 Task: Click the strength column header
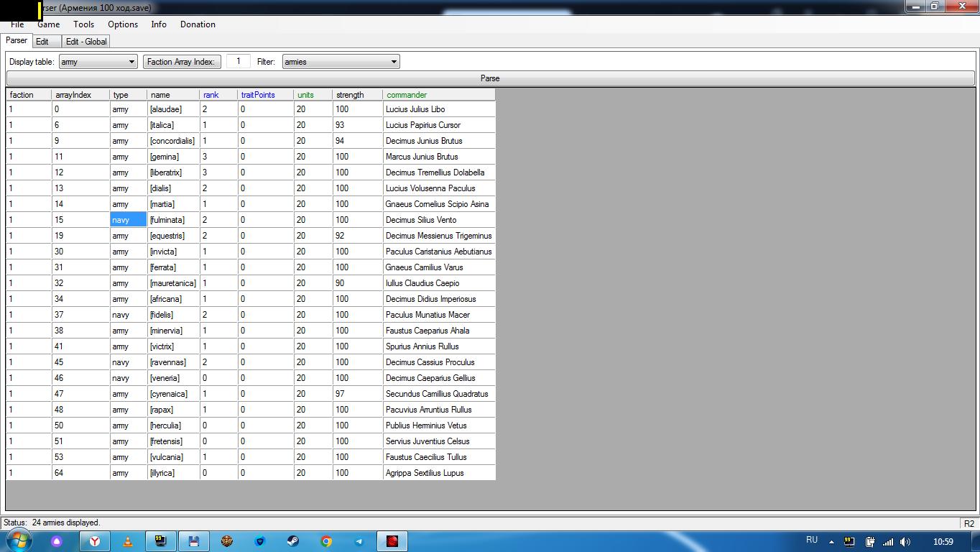tap(357, 95)
